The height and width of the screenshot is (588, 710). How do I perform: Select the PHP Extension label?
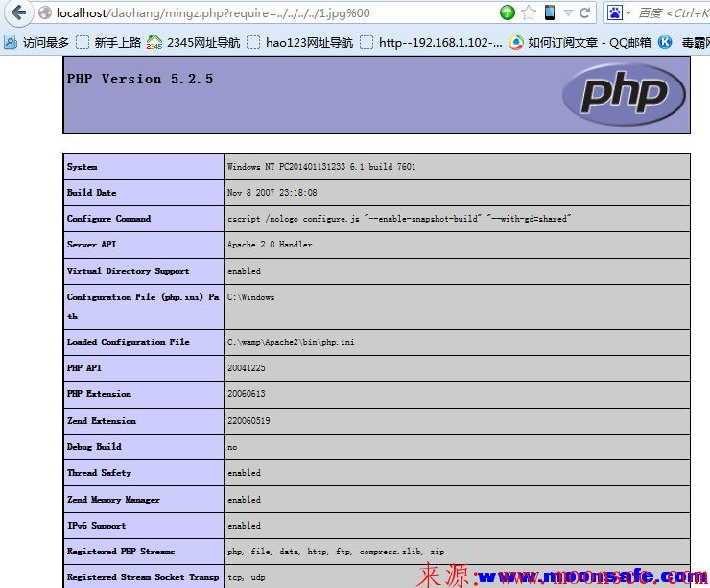[99, 394]
